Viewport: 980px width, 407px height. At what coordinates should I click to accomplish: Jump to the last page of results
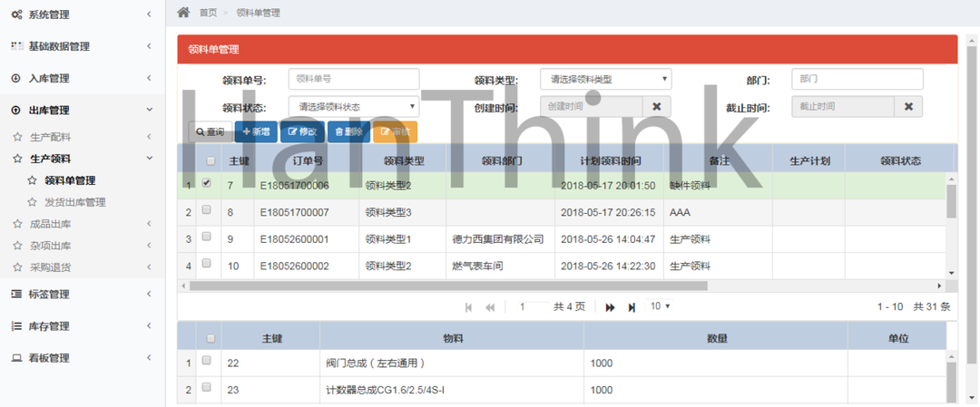point(632,307)
